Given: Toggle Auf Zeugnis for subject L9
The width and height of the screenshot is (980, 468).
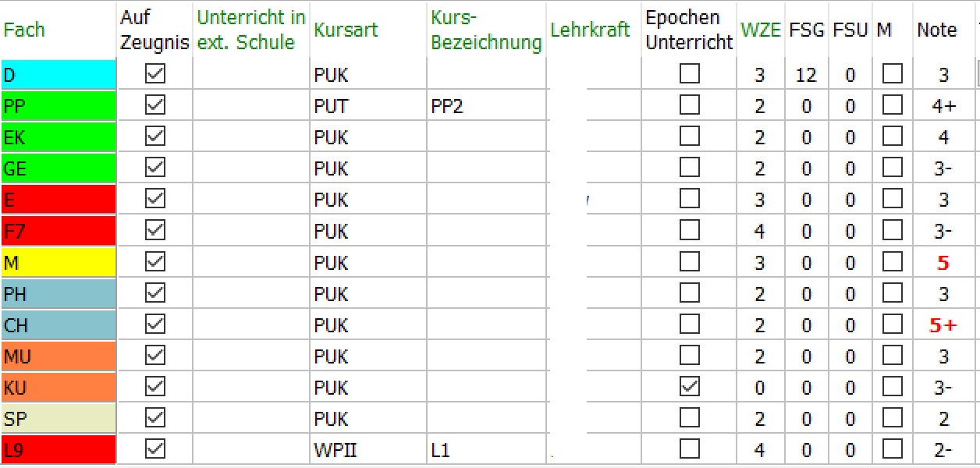Looking at the screenshot, I should pyautogui.click(x=155, y=449).
